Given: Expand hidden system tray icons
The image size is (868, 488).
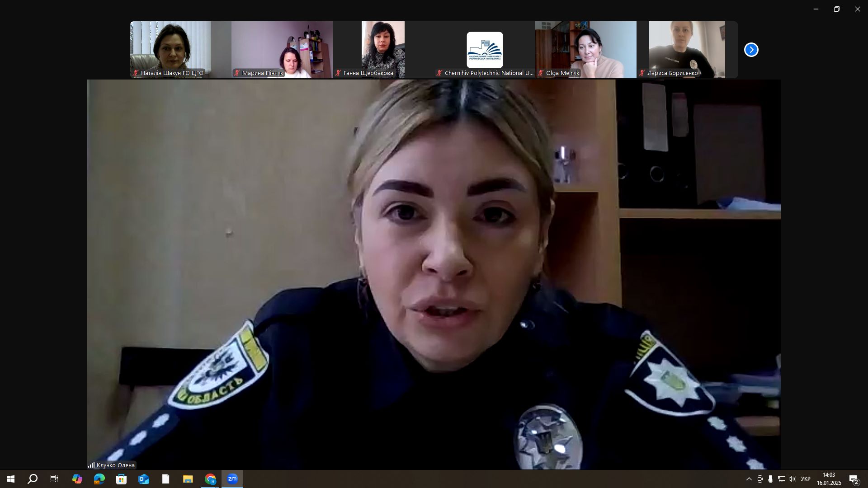Looking at the screenshot, I should (749, 479).
